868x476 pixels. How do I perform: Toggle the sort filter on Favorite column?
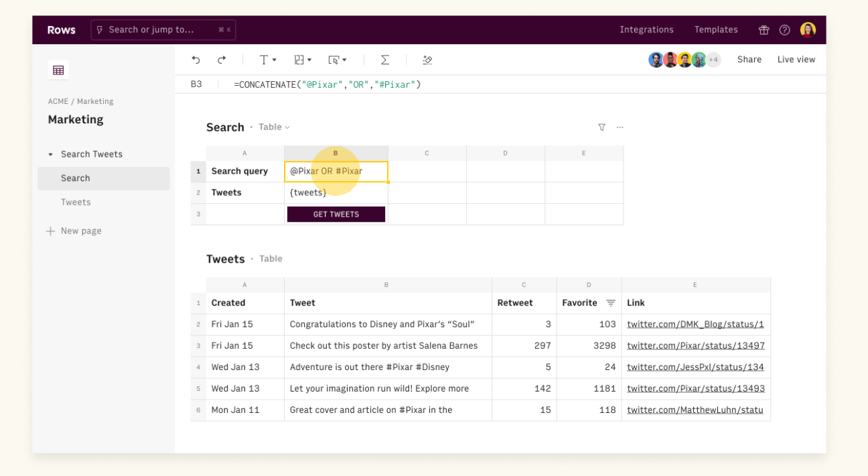[x=611, y=303]
